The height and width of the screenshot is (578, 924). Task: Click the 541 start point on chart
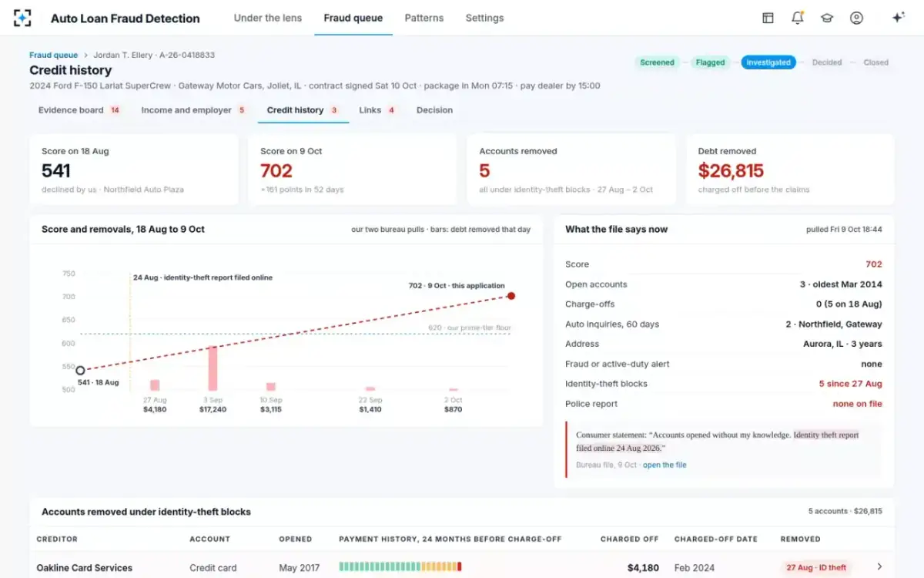pyautogui.click(x=80, y=371)
